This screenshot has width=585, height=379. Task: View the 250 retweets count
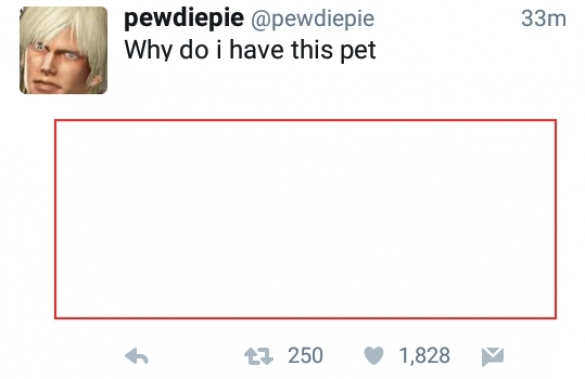[x=305, y=355]
